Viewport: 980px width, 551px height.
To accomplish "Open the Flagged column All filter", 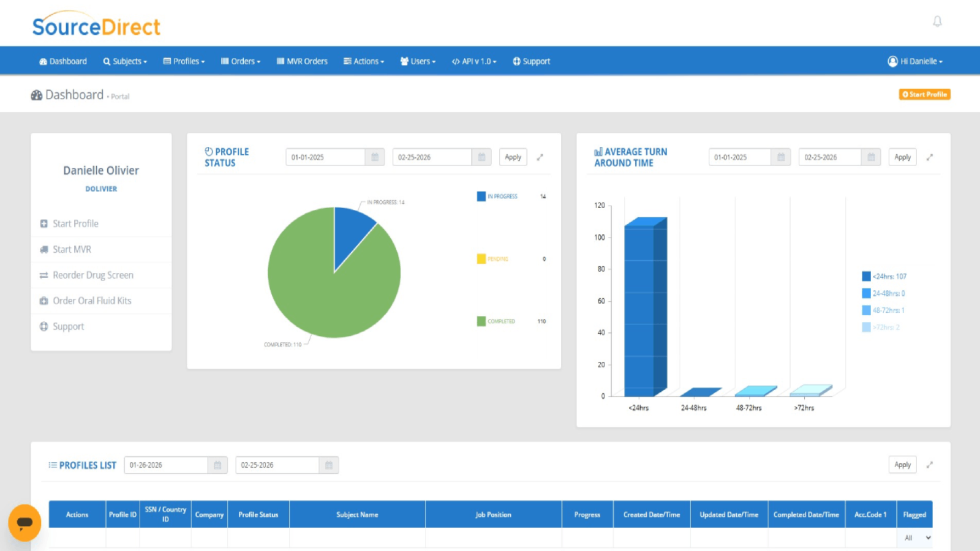I will [x=913, y=538].
